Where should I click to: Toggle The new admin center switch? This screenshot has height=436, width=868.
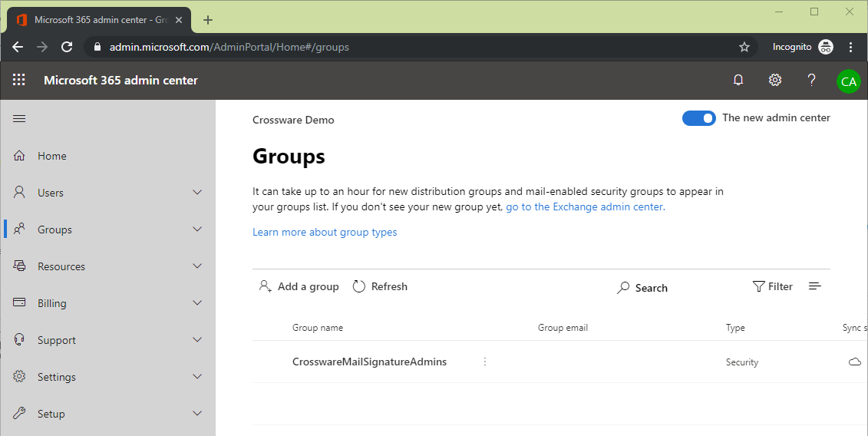[698, 118]
